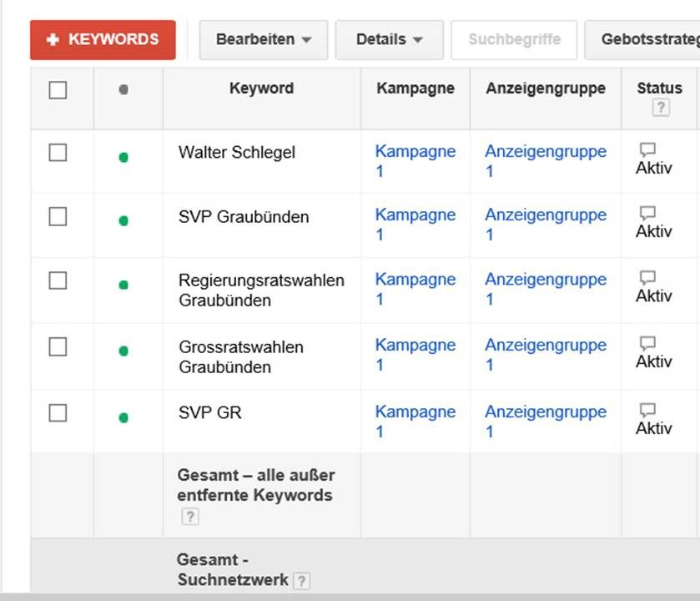Click green status dot for Regierungsratswahlen Graubünden
This screenshot has width=700, height=601.
[123, 285]
